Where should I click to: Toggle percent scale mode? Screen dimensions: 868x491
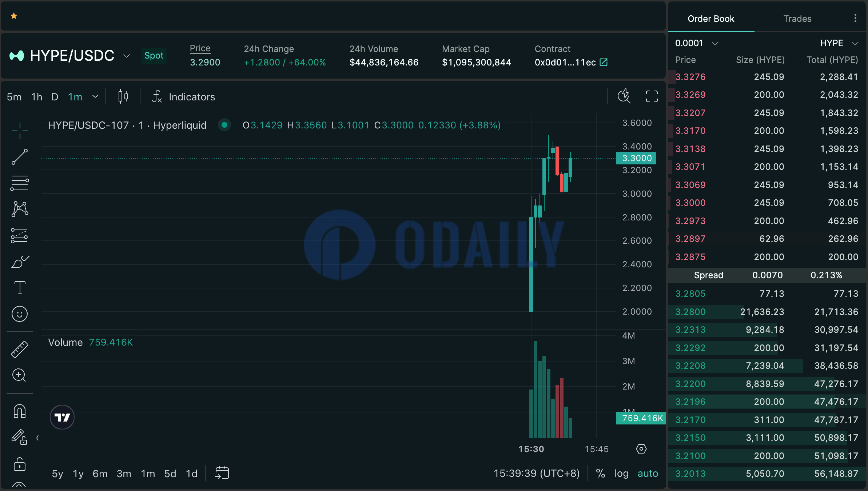[601, 474]
